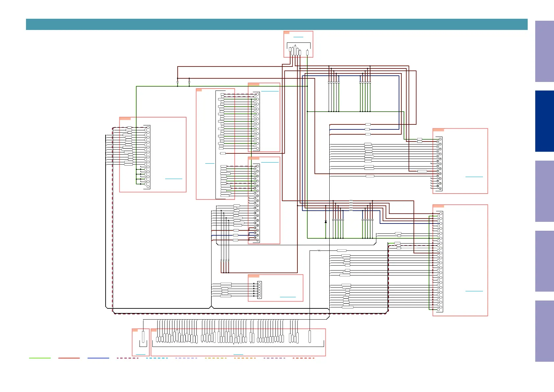Image resolution: width=554 pixels, height=392 pixels.
Task: Click the dark red dashed legend swatch
Action: (128, 358)
